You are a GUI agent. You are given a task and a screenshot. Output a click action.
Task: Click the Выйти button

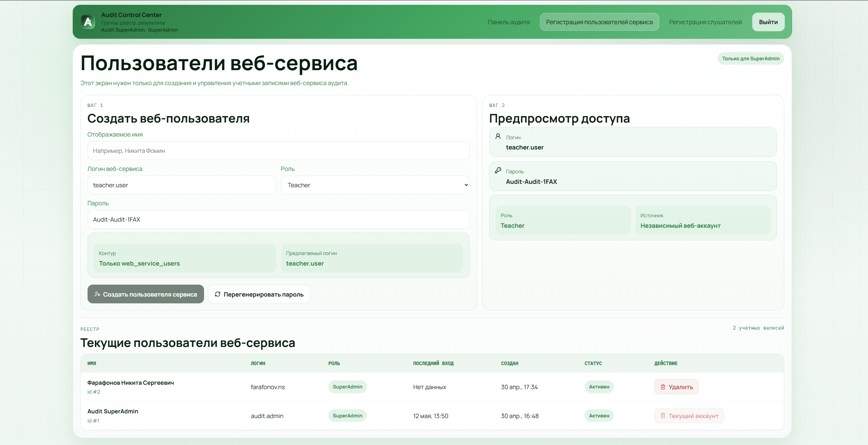pyautogui.click(x=768, y=22)
